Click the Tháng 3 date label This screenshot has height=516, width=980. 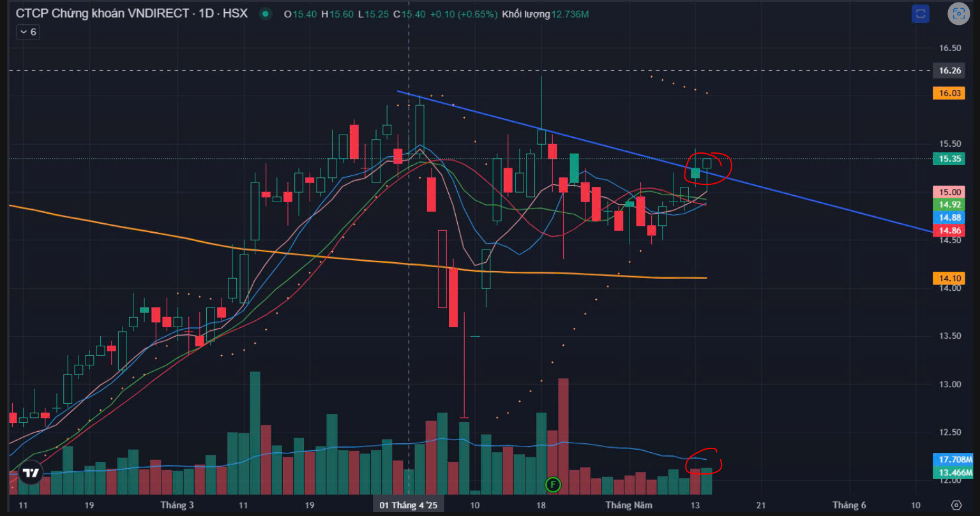tap(177, 505)
